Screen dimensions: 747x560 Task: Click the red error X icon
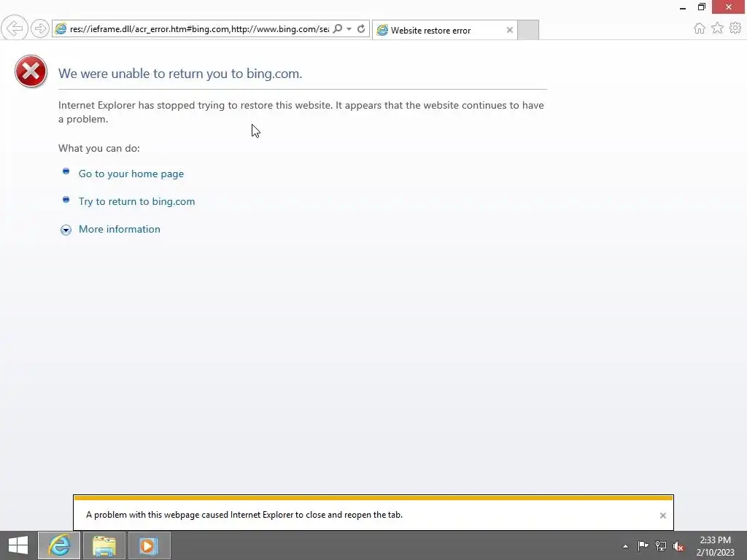click(x=31, y=71)
